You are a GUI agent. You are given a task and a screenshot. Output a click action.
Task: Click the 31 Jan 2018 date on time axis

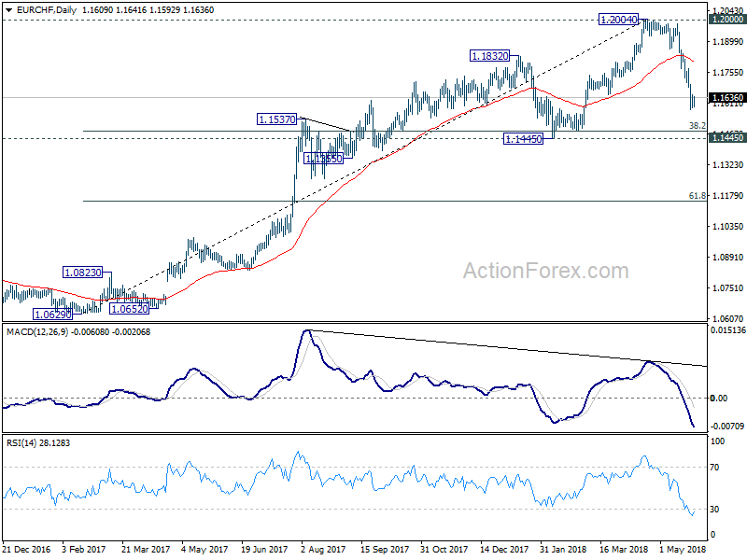pyautogui.click(x=563, y=549)
